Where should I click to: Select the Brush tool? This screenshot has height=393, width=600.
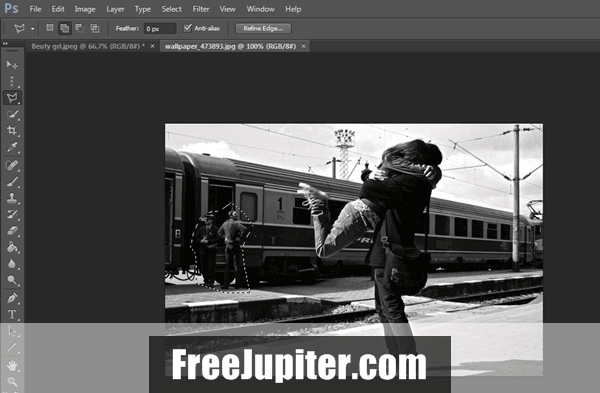(12, 181)
